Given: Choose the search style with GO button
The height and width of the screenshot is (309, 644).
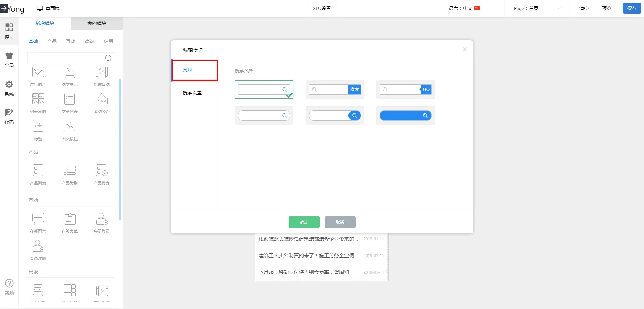Looking at the screenshot, I should click(406, 89).
